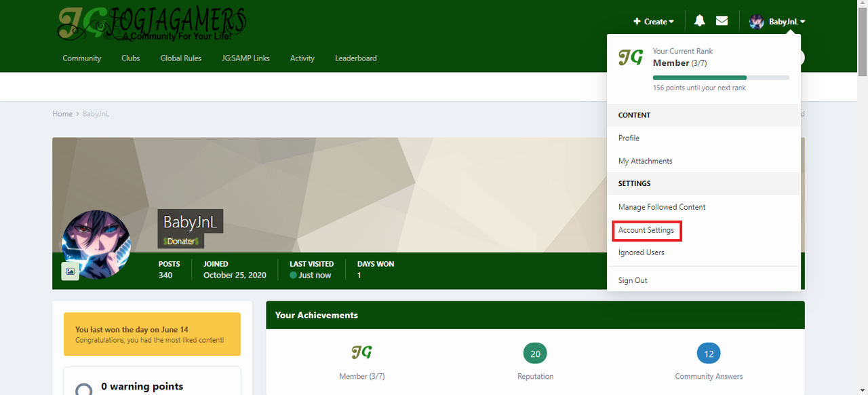Click the rank progress bar
868x395 pixels.
point(721,77)
